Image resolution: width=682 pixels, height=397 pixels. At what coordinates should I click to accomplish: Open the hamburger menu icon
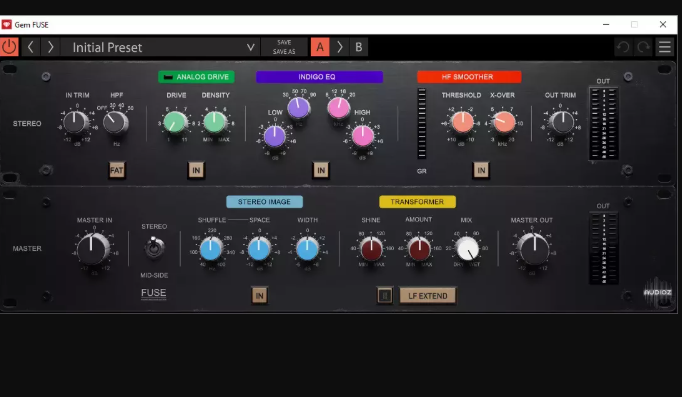coord(665,47)
